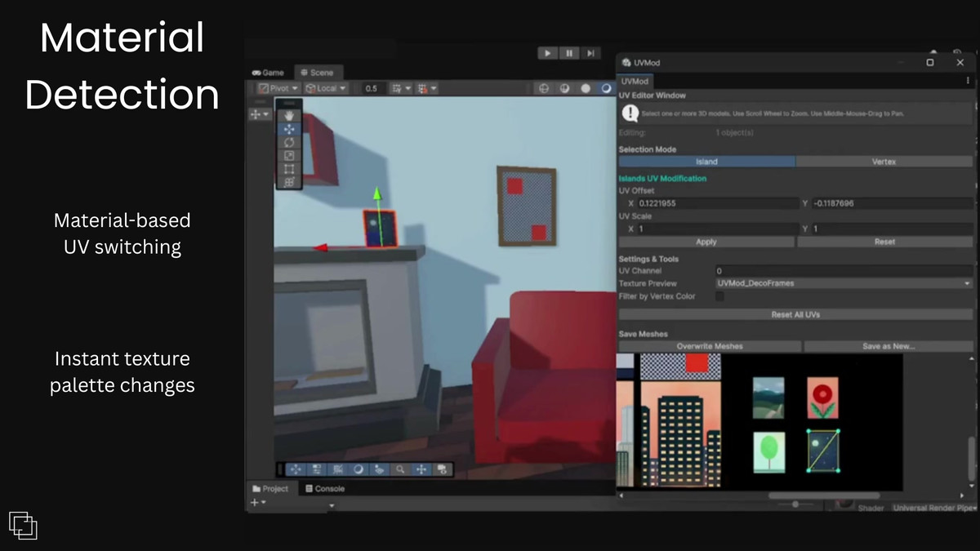Switch selection mode to Vertex
The height and width of the screenshot is (551, 980).
(x=883, y=162)
